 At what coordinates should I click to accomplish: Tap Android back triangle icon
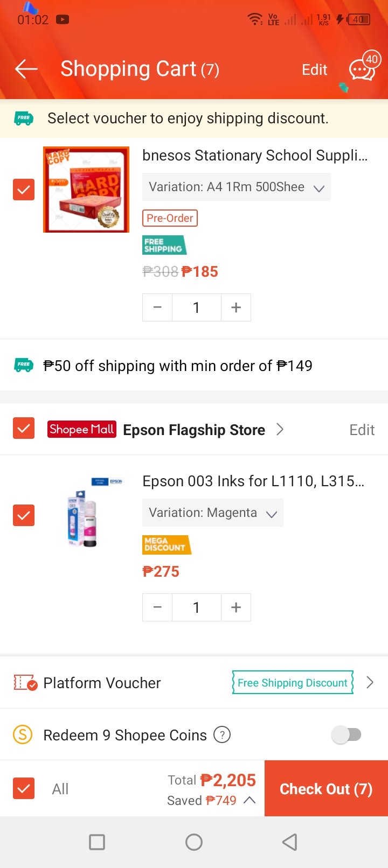(290, 842)
